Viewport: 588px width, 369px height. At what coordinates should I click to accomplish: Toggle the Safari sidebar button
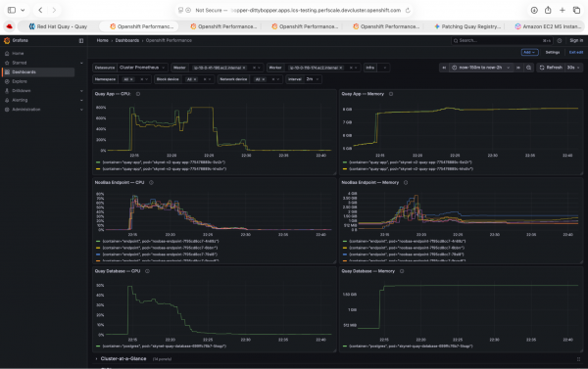(12, 10)
